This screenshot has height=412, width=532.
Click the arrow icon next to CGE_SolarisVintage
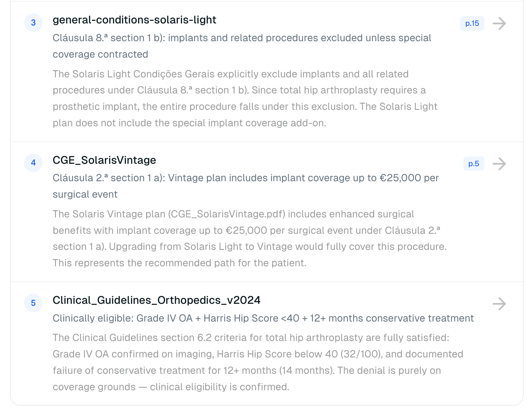[500, 164]
